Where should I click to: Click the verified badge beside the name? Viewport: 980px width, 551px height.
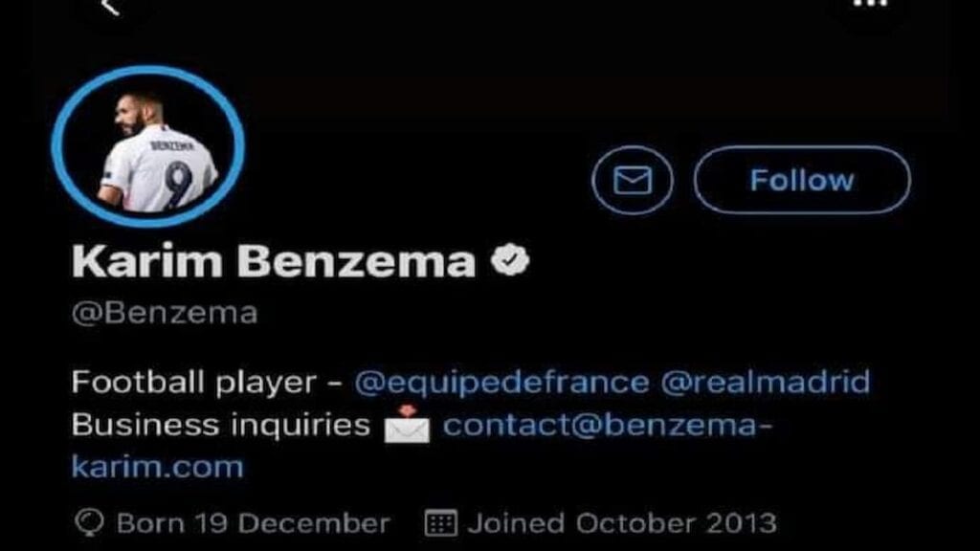[x=510, y=260]
